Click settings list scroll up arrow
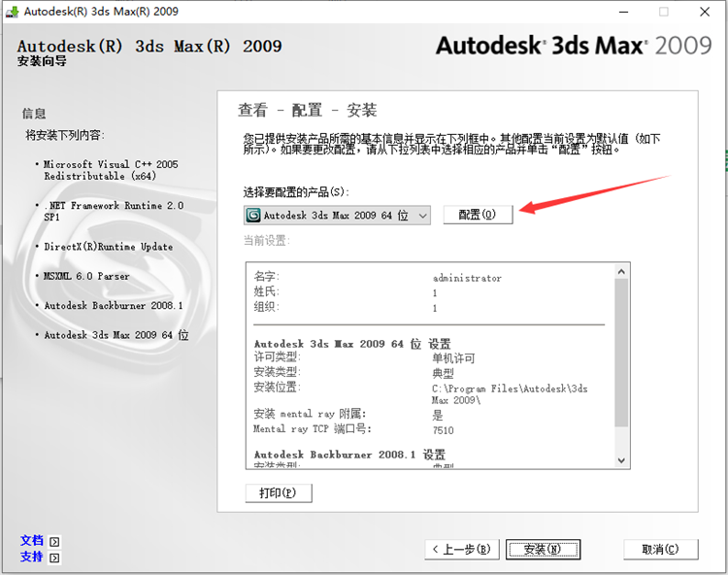This screenshot has height=575, width=728. pyautogui.click(x=621, y=271)
